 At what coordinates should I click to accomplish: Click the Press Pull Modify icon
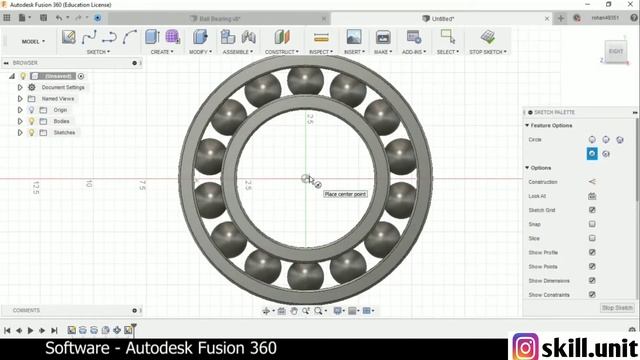point(200,37)
